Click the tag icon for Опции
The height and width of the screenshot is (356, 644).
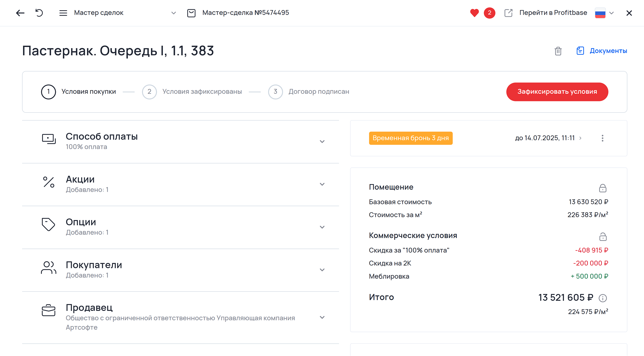click(48, 224)
